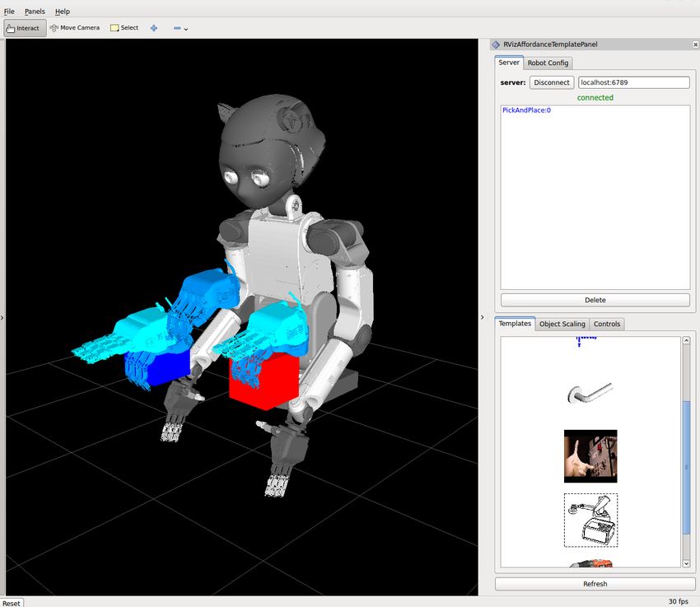
Task: Activate the Move Camera tool
Action: pos(75,28)
